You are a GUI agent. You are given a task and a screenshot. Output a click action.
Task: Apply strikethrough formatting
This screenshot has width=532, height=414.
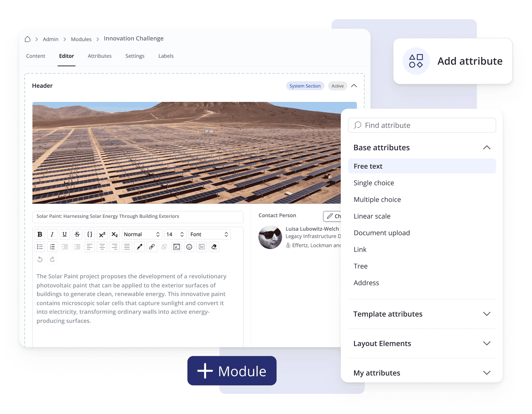pyautogui.click(x=77, y=234)
